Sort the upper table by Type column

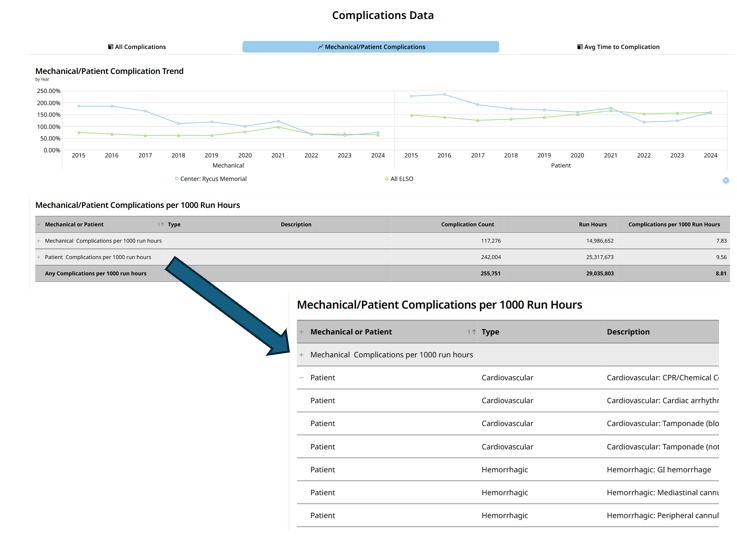[174, 225]
